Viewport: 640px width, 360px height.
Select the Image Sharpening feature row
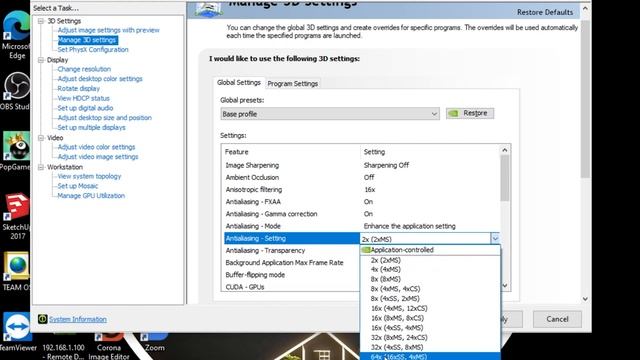point(361,165)
